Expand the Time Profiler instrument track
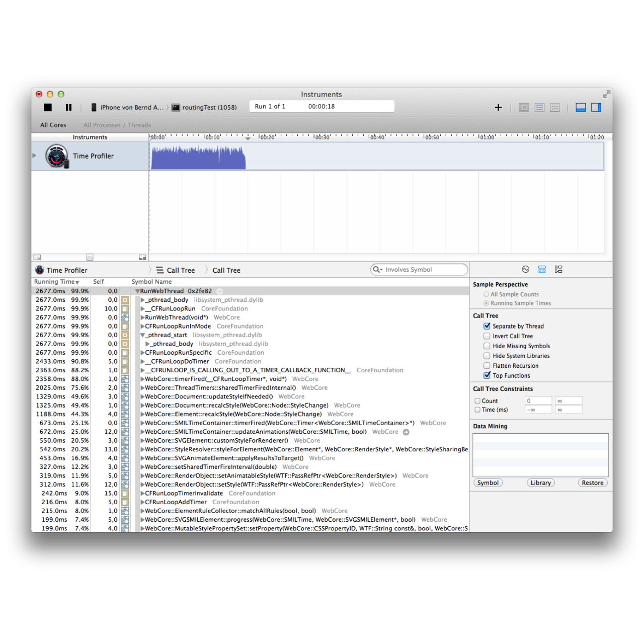Image resolution: width=644 pixels, height=644 pixels. [34, 156]
